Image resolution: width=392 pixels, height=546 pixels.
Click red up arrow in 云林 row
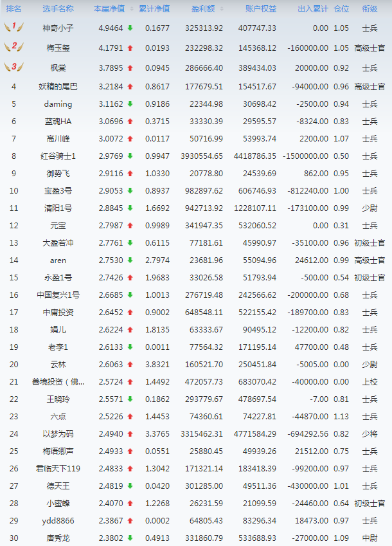tap(130, 364)
